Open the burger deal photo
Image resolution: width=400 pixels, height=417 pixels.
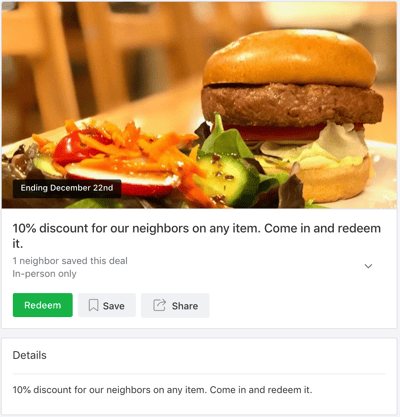199,105
